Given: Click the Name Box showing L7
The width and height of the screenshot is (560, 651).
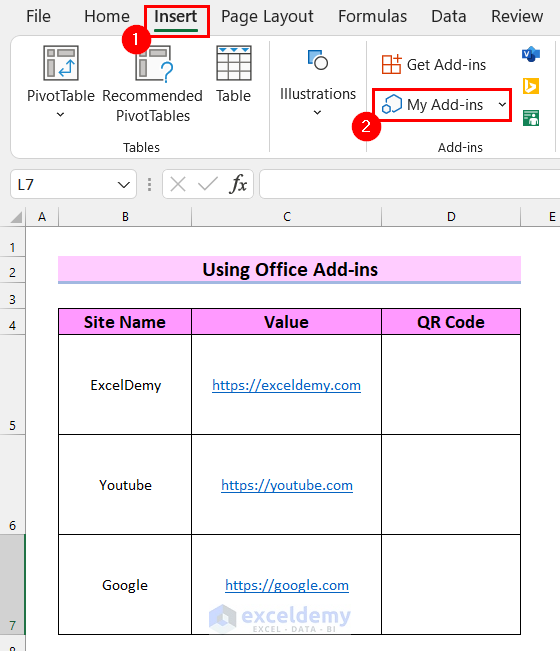Looking at the screenshot, I should (x=62, y=184).
